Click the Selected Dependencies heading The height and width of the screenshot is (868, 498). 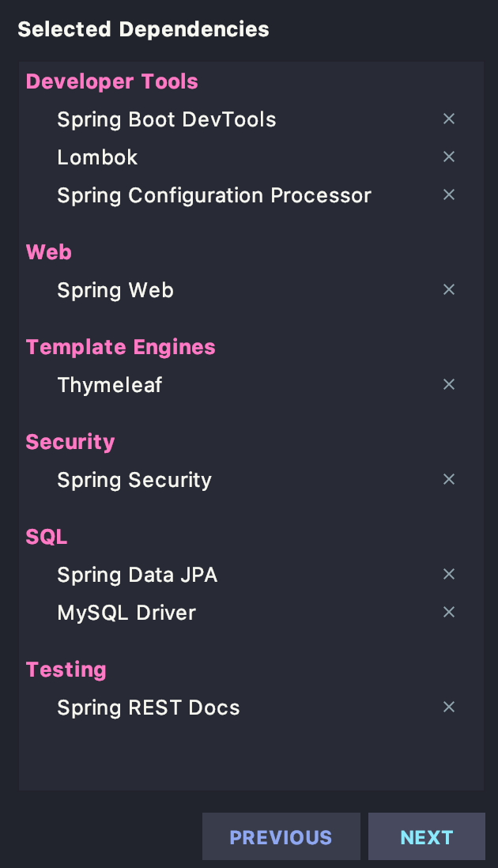tap(143, 29)
